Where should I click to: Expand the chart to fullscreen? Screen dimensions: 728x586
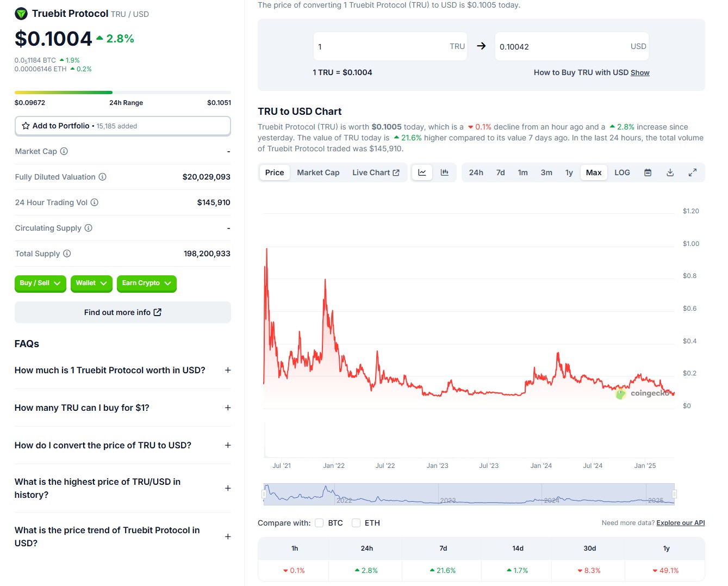click(x=692, y=172)
